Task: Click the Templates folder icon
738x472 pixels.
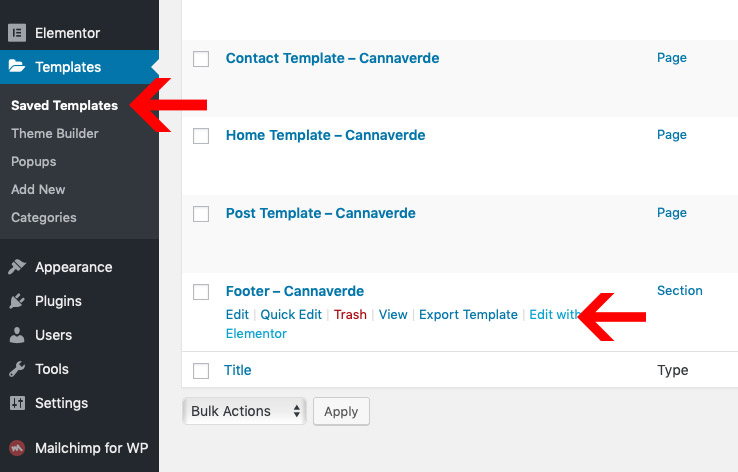Action: [x=17, y=66]
